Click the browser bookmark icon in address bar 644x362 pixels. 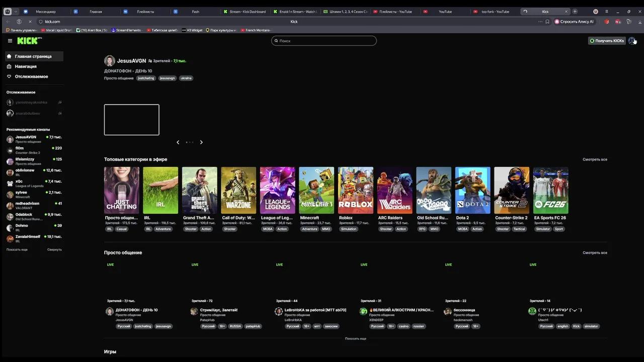point(547,22)
